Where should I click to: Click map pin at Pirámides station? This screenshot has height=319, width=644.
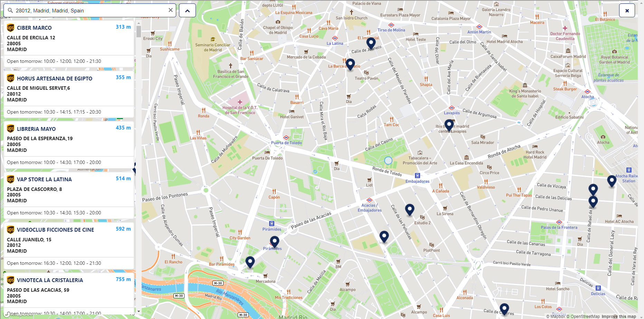[275, 242]
